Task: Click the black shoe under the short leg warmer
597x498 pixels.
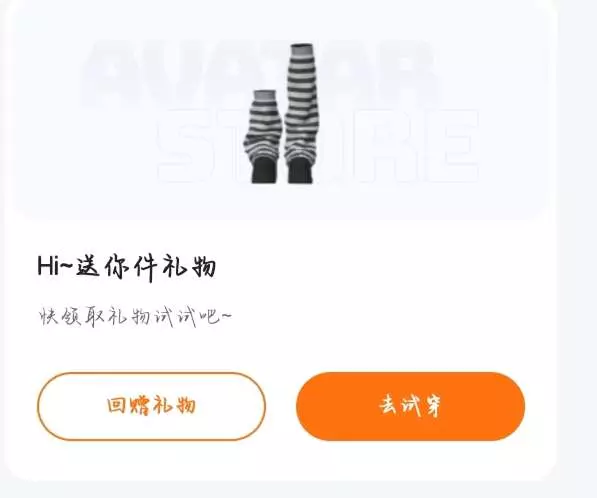Action: point(263,171)
